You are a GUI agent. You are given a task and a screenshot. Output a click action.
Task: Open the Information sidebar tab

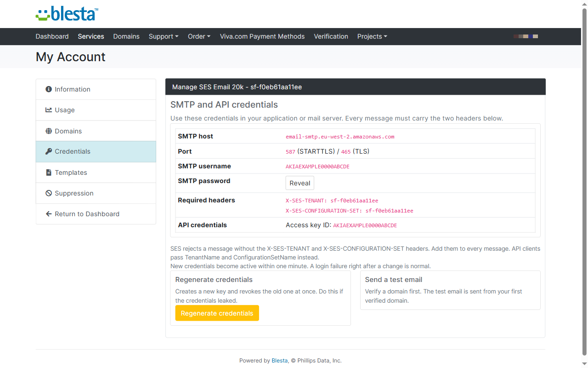point(96,89)
